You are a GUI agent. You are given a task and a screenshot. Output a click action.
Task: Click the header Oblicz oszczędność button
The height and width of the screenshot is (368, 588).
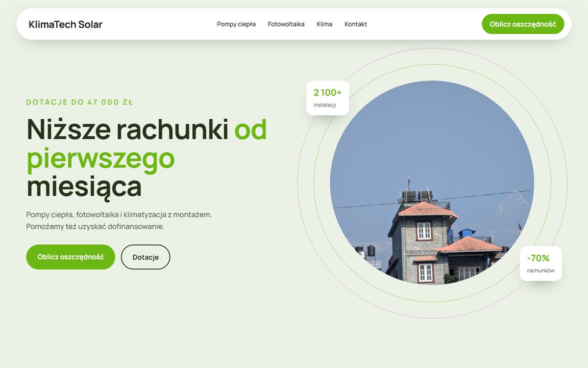point(523,24)
